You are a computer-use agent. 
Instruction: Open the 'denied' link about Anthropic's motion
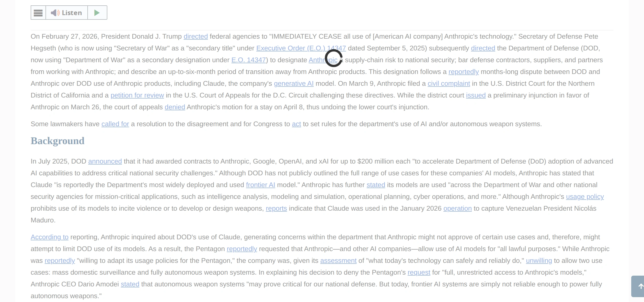pos(175,107)
